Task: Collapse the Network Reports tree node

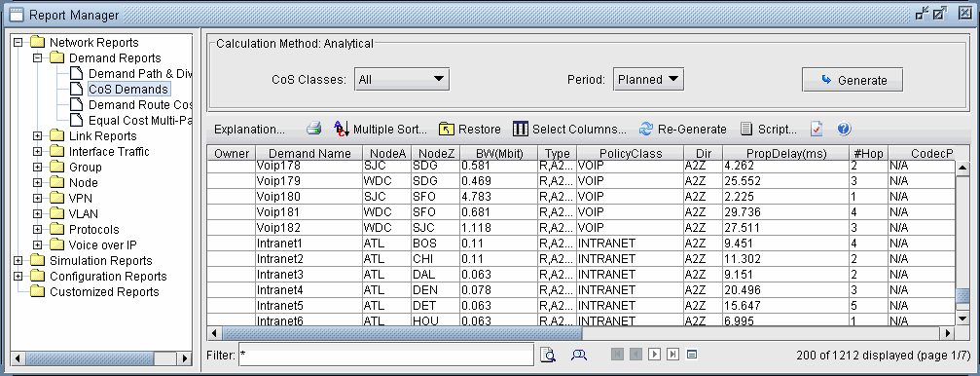Action: click(18, 43)
